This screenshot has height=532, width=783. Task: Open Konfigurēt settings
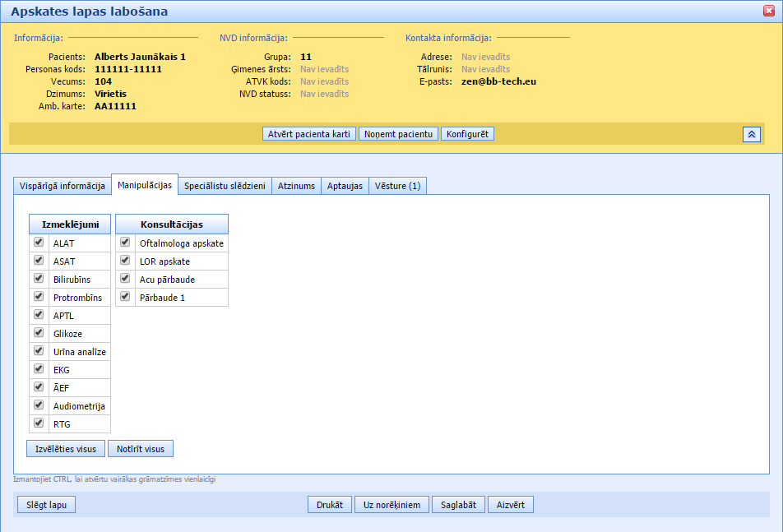467,134
